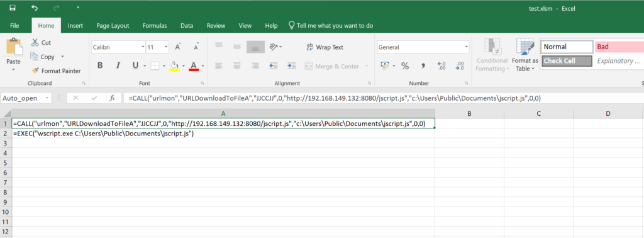The image size is (644, 238).
Task: Apply the Check Cell style
Action: 567,61
